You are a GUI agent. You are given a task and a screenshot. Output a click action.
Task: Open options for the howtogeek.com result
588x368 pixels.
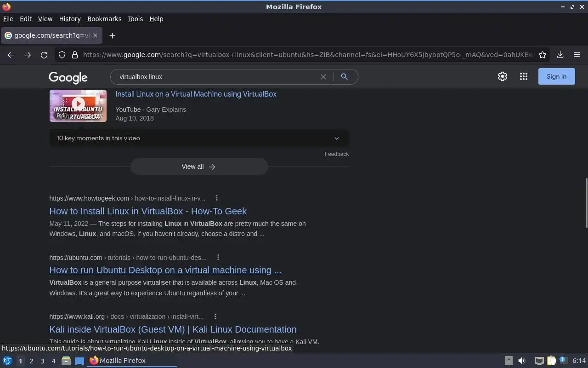coord(217,198)
